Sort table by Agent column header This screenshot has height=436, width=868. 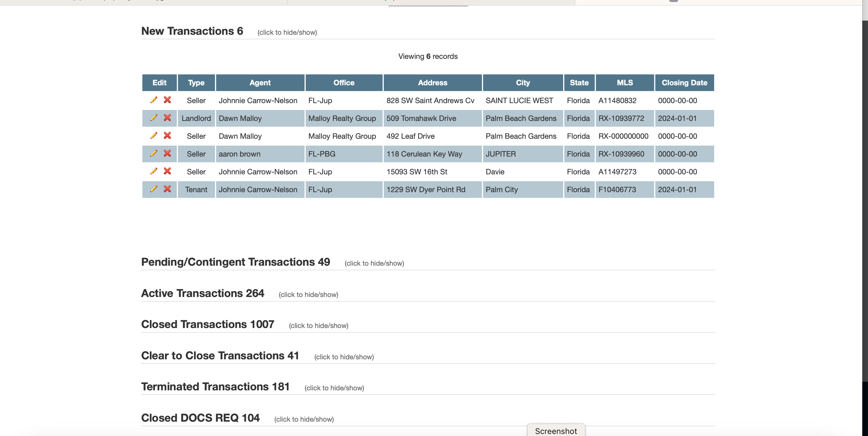tap(260, 83)
